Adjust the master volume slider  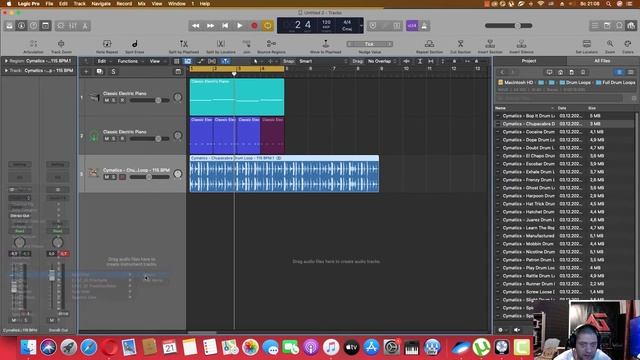[509, 26]
